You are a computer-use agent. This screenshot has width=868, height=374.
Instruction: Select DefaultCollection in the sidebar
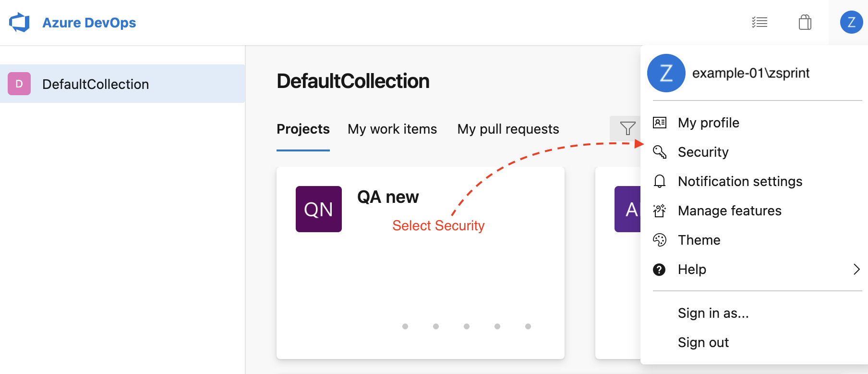(122, 84)
